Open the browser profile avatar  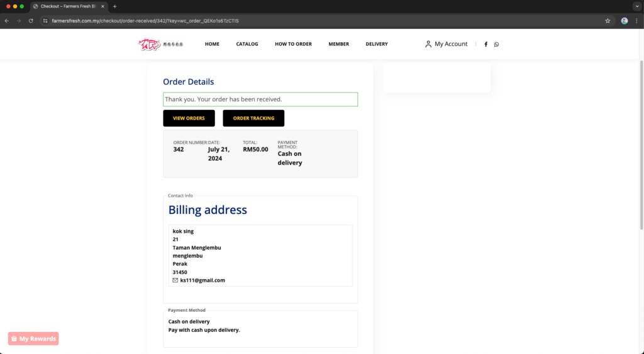click(625, 21)
